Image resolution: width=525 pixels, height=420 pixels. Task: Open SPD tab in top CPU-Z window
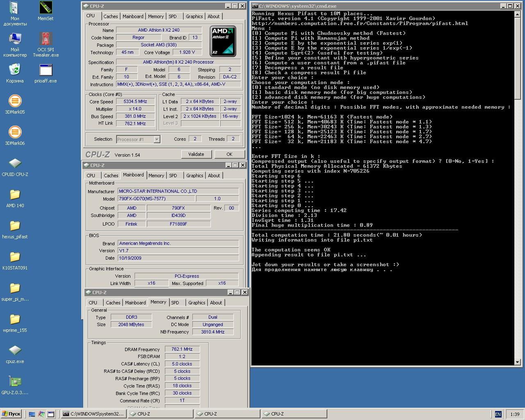pos(173,16)
